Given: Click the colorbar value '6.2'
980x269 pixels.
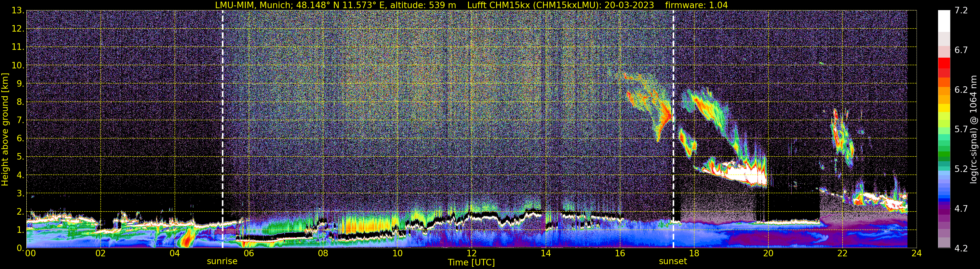Looking at the screenshot, I should [961, 90].
